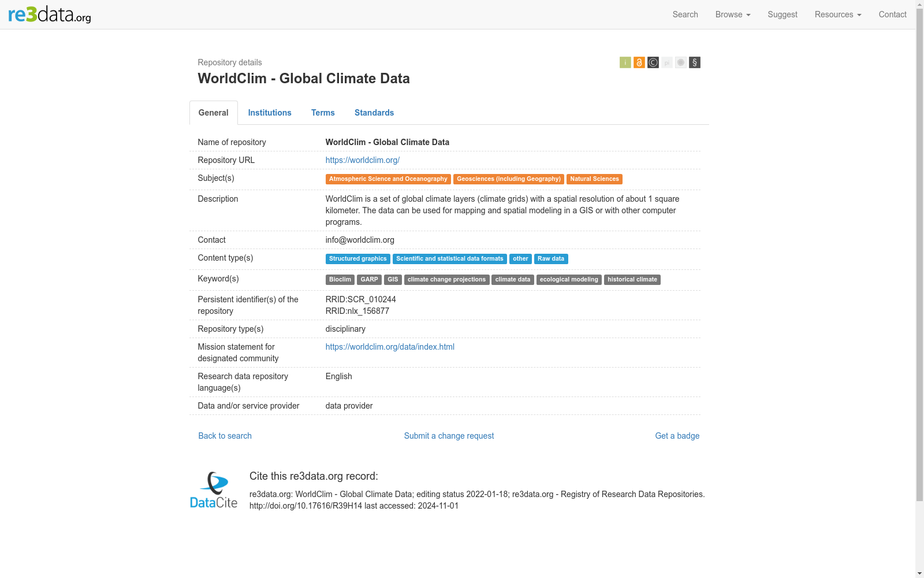This screenshot has height=578, width=924.
Task: Open the https://worldclim.org/ repository URL
Action: pyautogui.click(x=362, y=160)
